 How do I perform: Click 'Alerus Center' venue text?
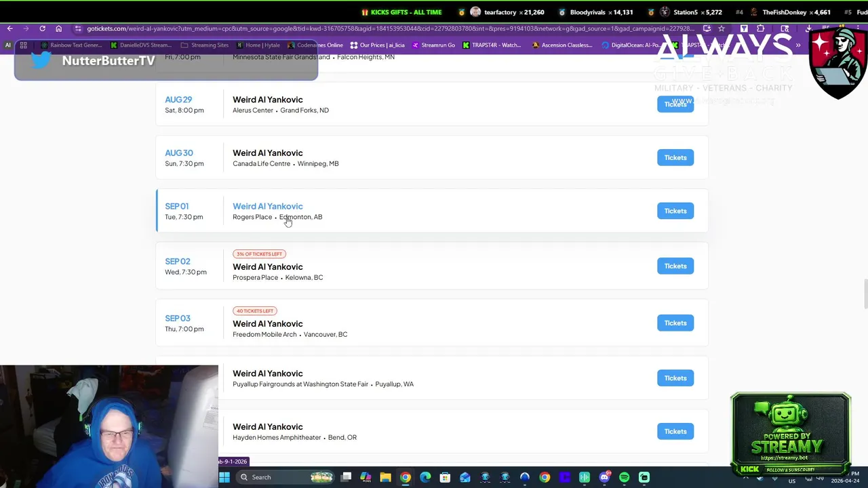253,110
